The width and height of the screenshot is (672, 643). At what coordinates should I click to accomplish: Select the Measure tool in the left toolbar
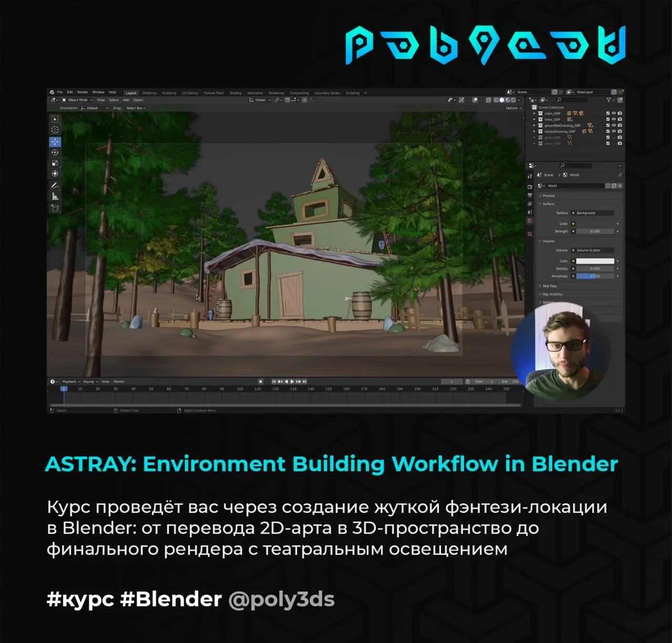tap(55, 196)
